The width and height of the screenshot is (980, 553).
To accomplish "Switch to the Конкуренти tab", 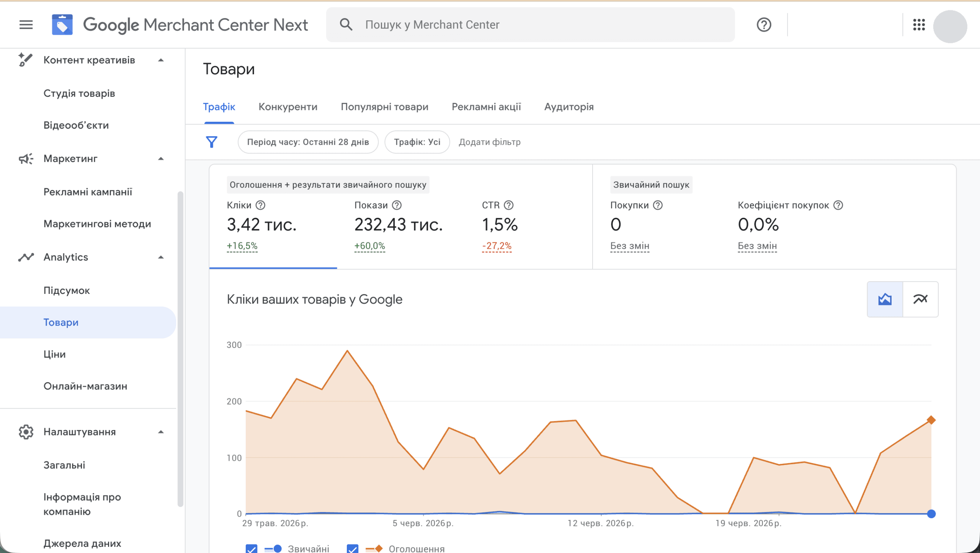I will click(288, 107).
